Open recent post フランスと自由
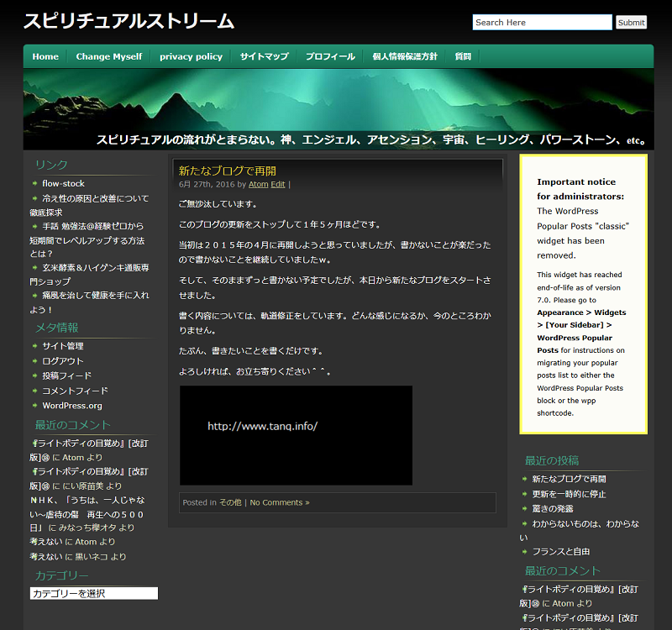Image resolution: width=672 pixels, height=630 pixels. (x=561, y=552)
